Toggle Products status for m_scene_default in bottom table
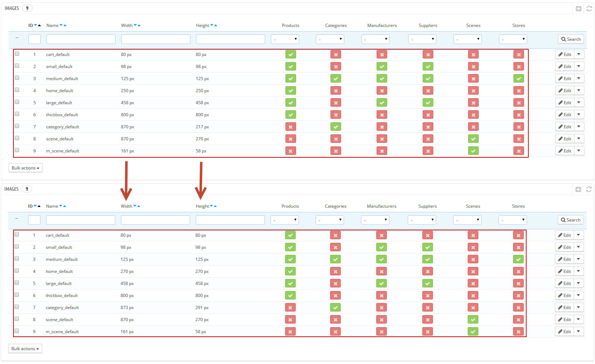 [290, 332]
